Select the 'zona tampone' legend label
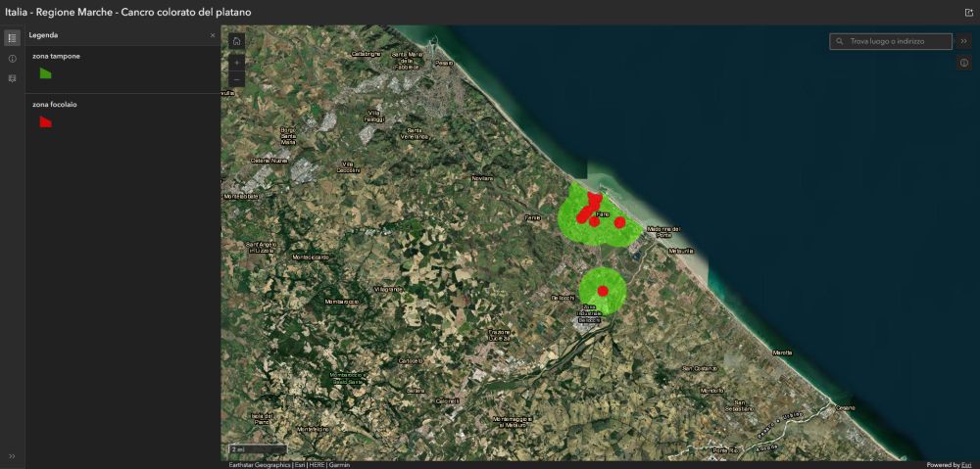 56,56
